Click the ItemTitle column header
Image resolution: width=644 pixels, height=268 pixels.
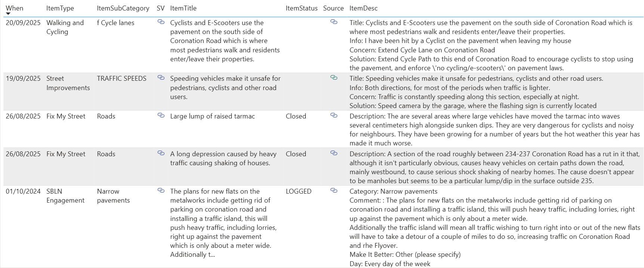[183, 8]
